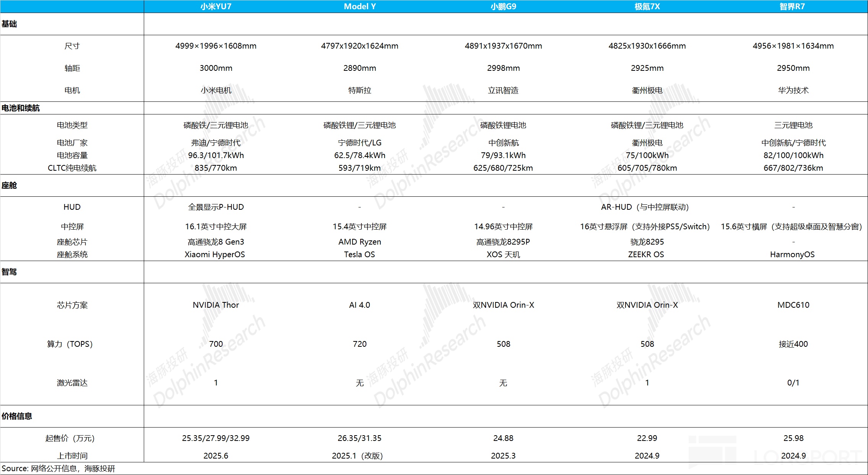This screenshot has width=868, height=475.
Task: Select the AR-HUD cell for 极氪7X
Action: [645, 207]
